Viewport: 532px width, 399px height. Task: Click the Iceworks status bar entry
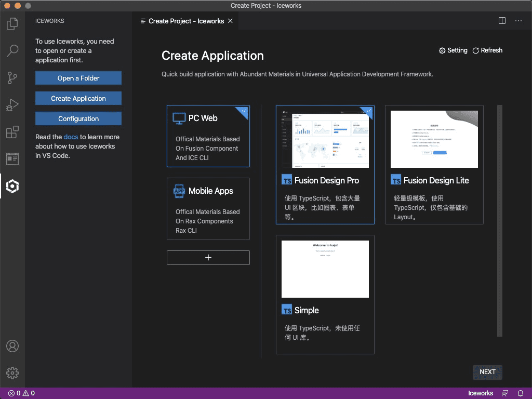480,393
